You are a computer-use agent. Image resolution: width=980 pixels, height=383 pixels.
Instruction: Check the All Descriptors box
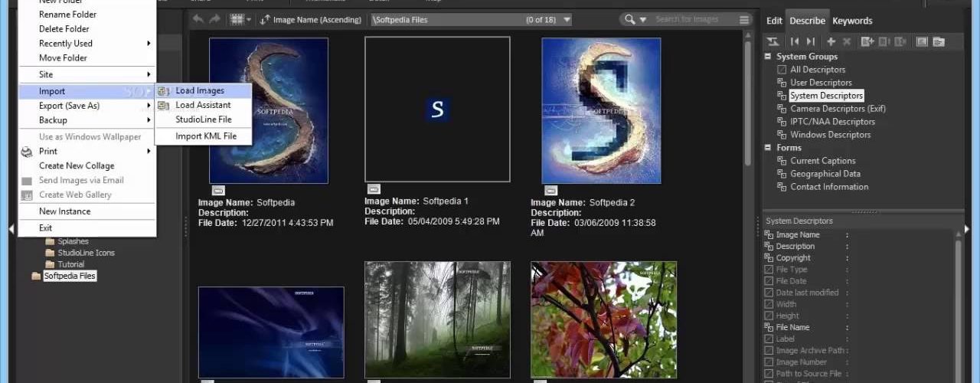coord(782,70)
